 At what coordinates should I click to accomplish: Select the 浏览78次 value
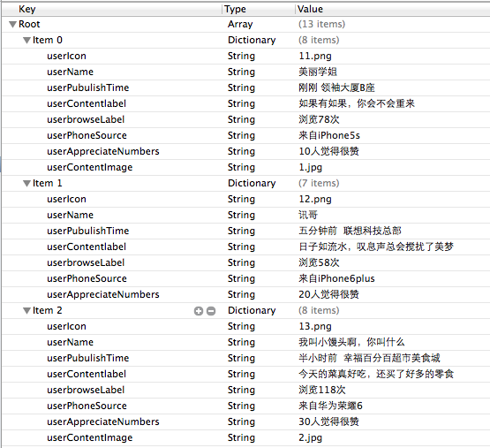(x=319, y=119)
